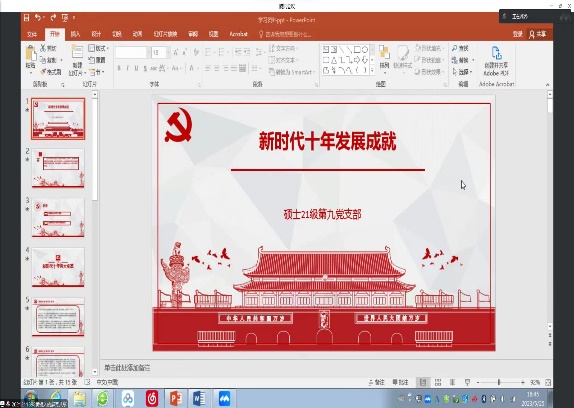Switch to the Animations tab
574x408 pixels.
pyautogui.click(x=137, y=34)
